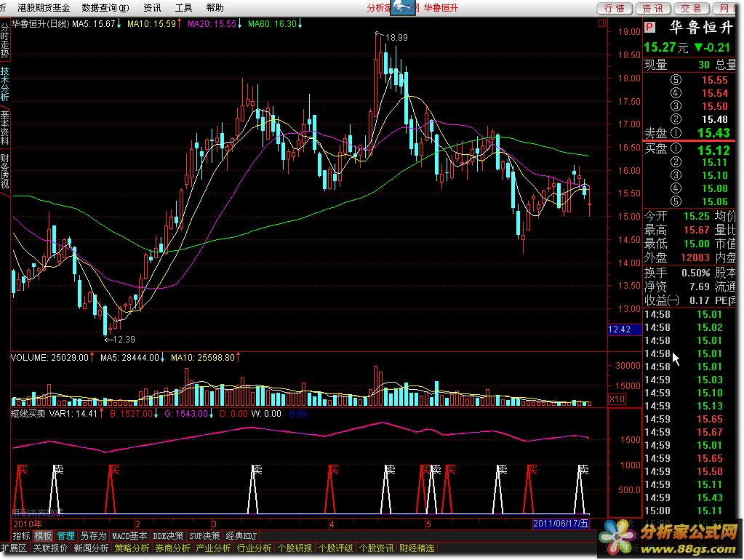Click the 另存为 tab
The height and width of the screenshot is (560, 744).
coord(93,536)
